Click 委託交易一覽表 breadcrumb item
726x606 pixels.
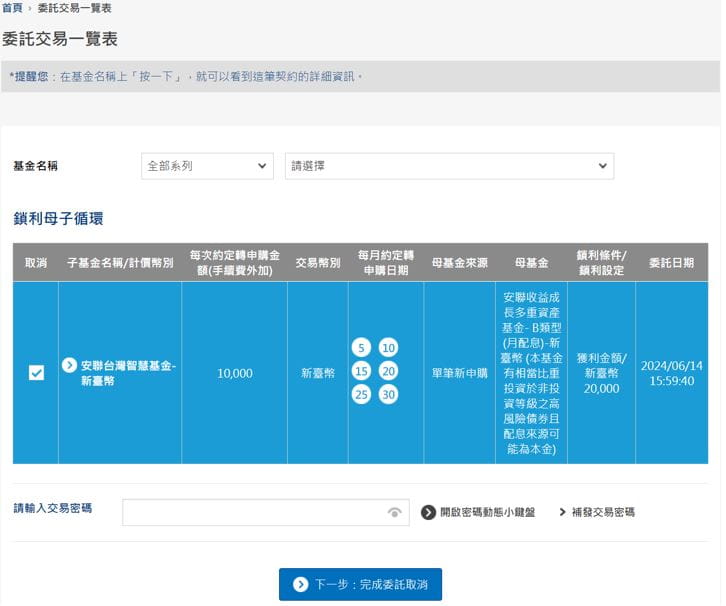(74, 8)
